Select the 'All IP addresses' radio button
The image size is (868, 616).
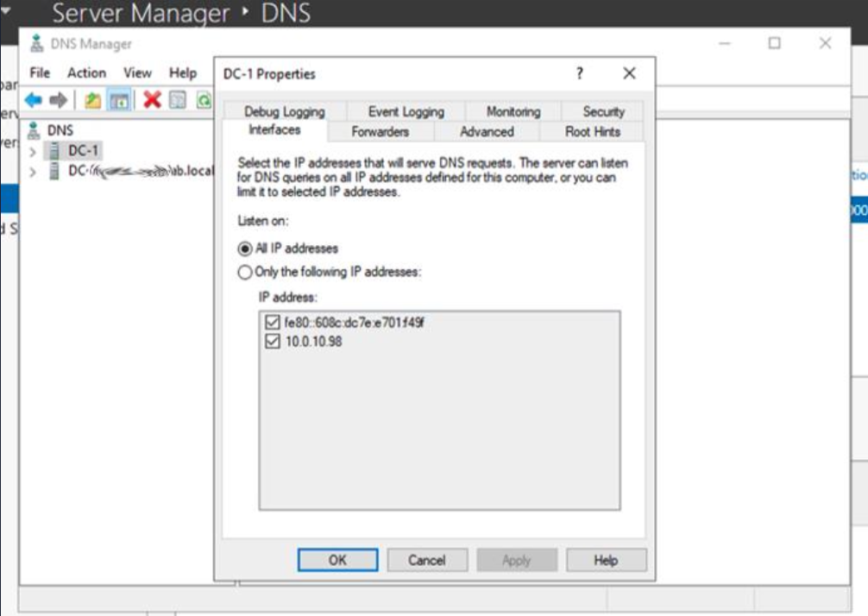[x=245, y=248]
